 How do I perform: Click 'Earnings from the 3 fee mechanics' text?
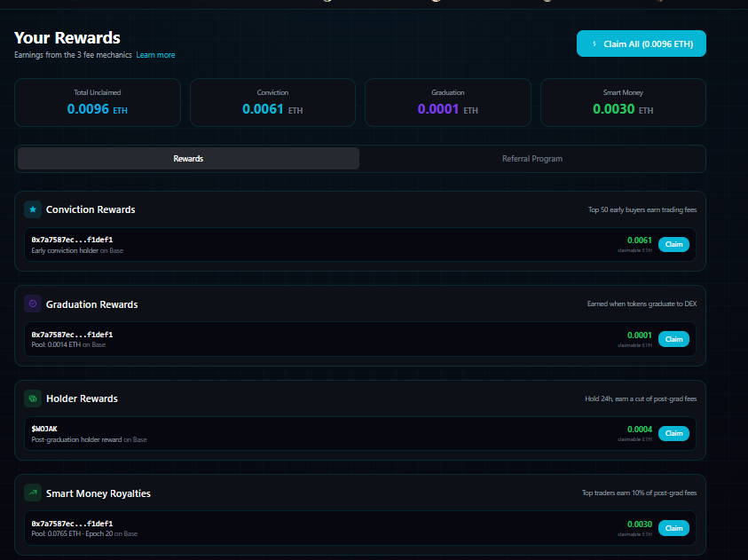(x=73, y=55)
